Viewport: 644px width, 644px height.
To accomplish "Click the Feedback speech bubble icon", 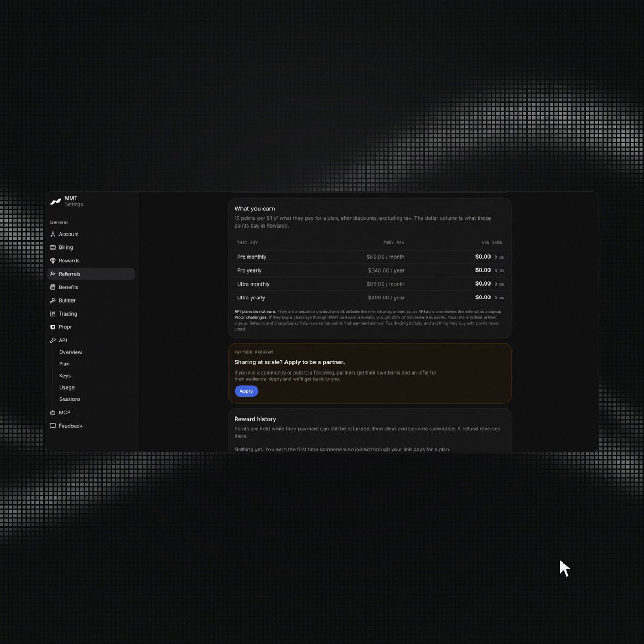I will tap(53, 426).
